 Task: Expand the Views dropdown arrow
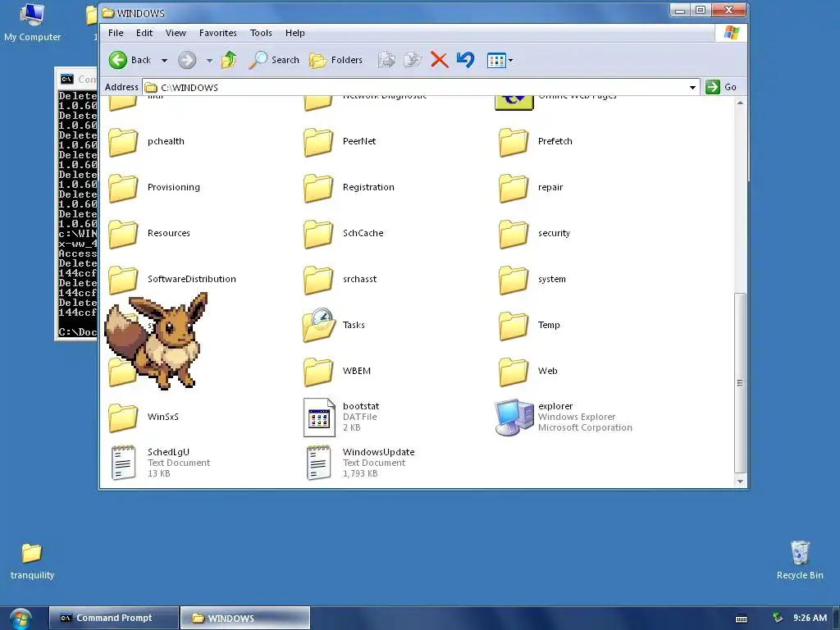click(x=510, y=61)
